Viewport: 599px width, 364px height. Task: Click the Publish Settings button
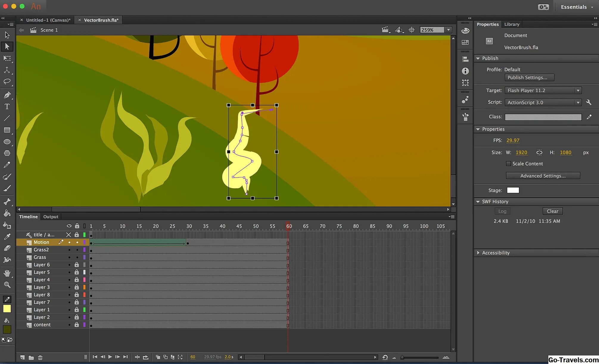[x=529, y=77]
